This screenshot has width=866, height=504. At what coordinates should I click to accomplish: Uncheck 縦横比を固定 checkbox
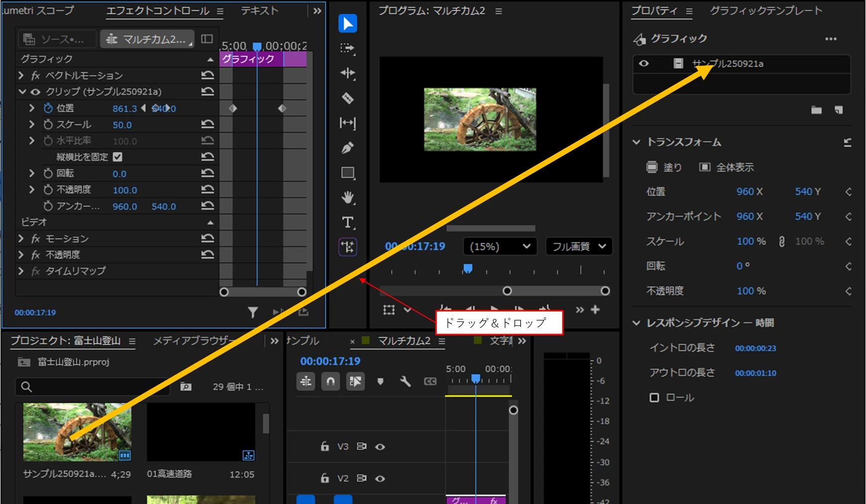(118, 157)
